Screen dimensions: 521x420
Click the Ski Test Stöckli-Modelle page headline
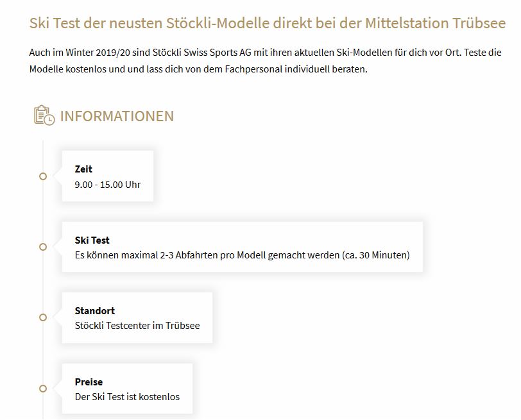(268, 23)
